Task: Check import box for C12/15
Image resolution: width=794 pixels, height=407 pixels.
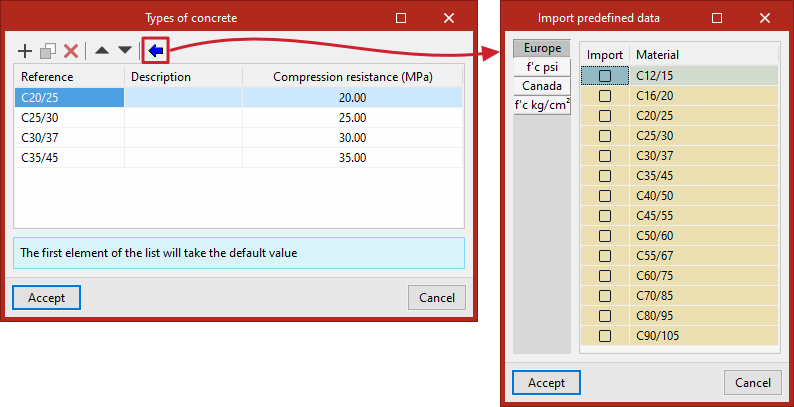Action: point(605,76)
